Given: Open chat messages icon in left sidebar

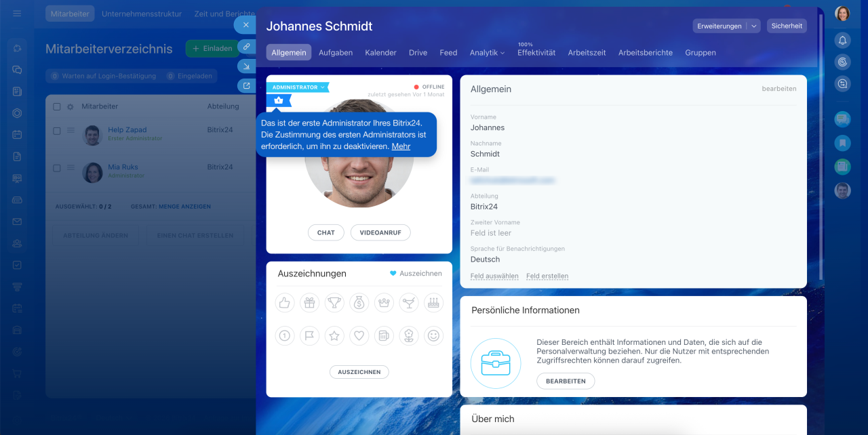Looking at the screenshot, I should (x=17, y=70).
